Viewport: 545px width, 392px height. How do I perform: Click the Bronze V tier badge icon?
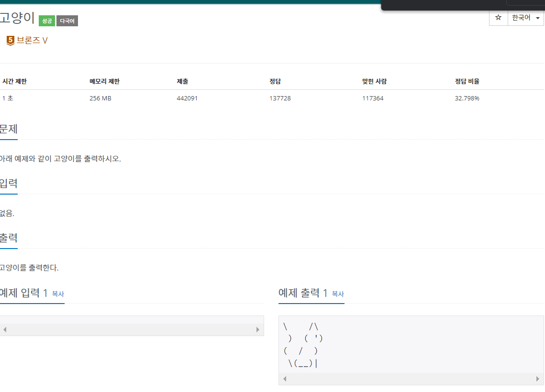click(11, 41)
